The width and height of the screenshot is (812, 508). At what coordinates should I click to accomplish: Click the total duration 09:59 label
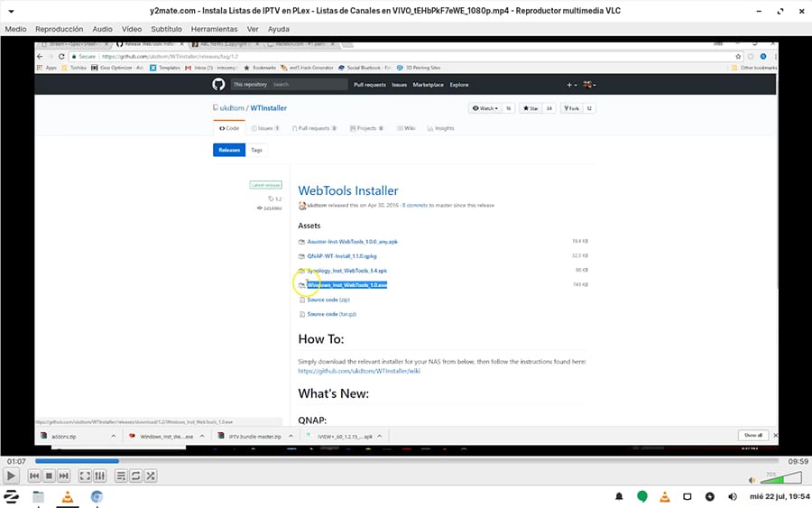coord(798,461)
